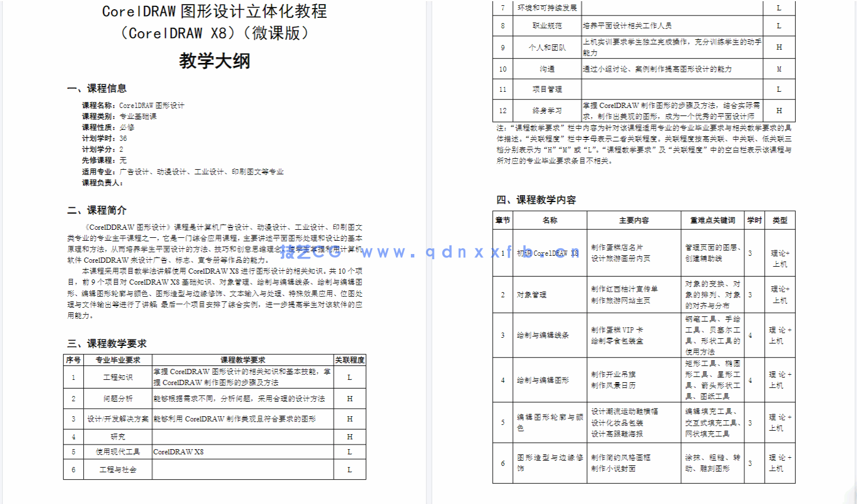
Task: Select the 课程名称 field value CorelDRAW 图形设计
Action: click(x=151, y=105)
